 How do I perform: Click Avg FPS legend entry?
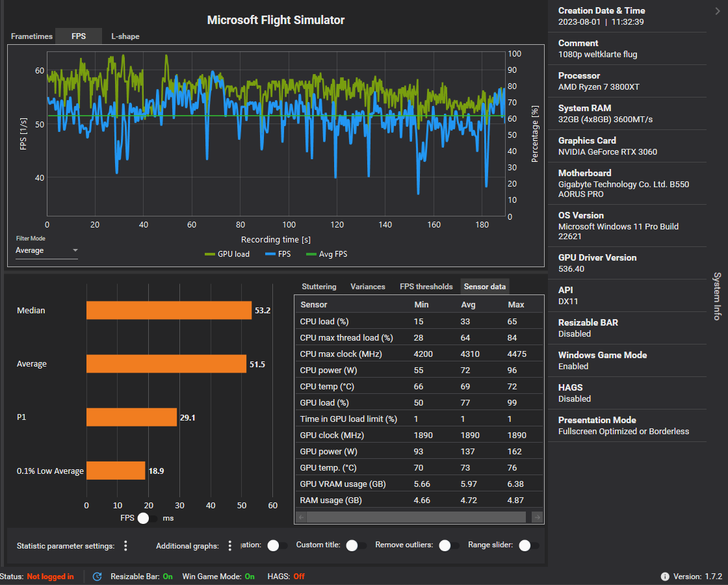click(326, 254)
